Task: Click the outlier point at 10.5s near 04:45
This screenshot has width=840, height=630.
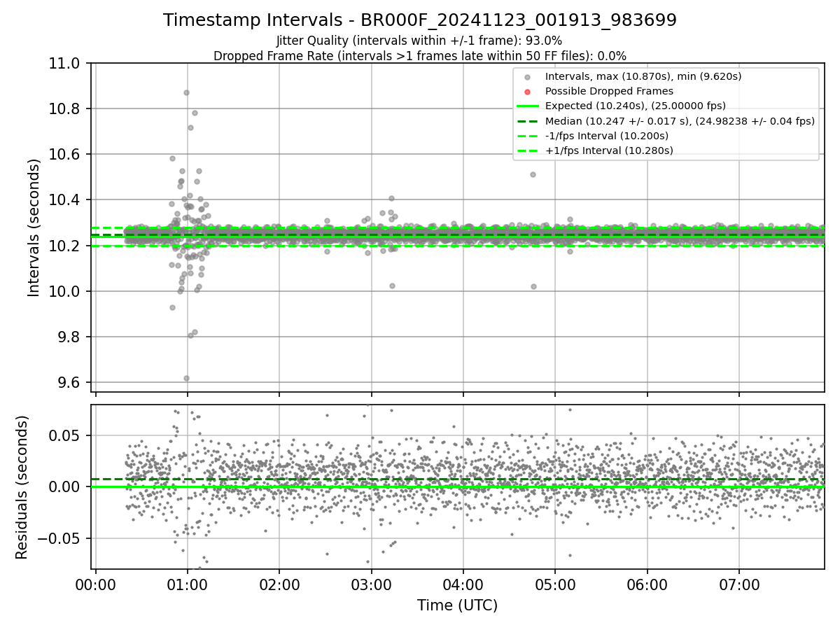Action: click(x=533, y=174)
